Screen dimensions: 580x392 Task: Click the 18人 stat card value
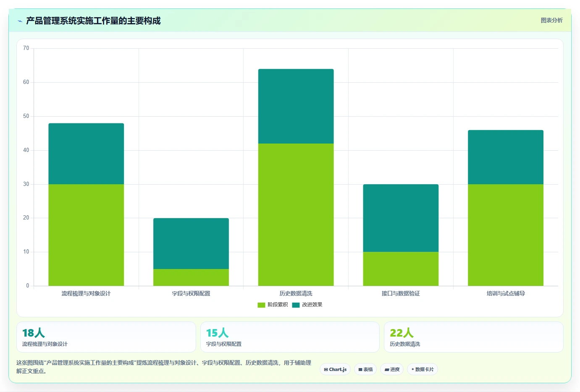pyautogui.click(x=34, y=333)
